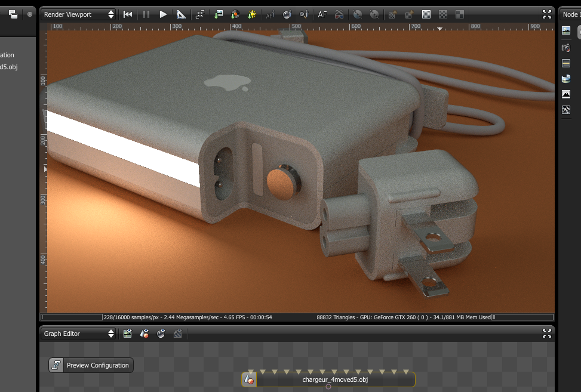Screen dimensions: 581x392
Task: Click the blue disk stack icon in right sidebar
Action: [566, 79]
